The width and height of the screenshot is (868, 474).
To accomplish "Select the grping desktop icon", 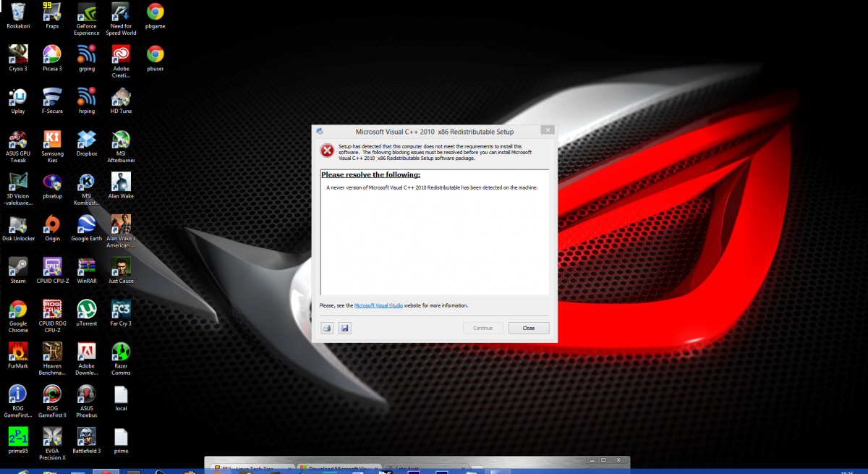I will pos(87,59).
